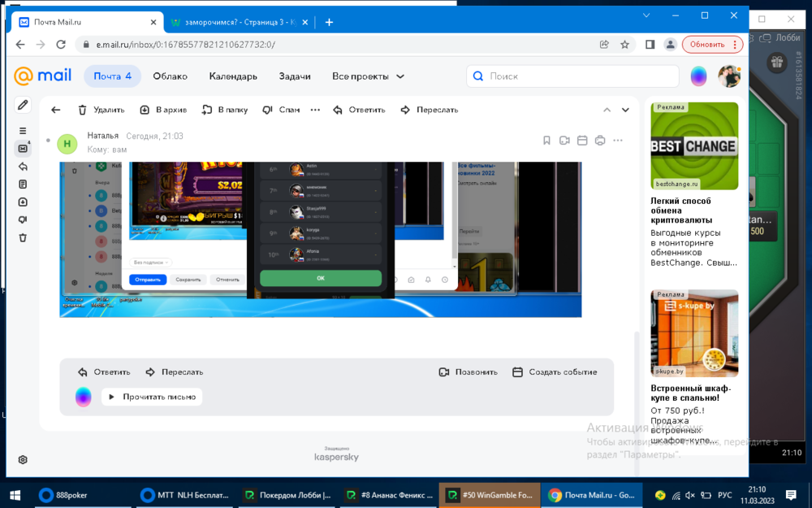Click the Поиск search field
The image size is (812, 508).
(x=572, y=76)
